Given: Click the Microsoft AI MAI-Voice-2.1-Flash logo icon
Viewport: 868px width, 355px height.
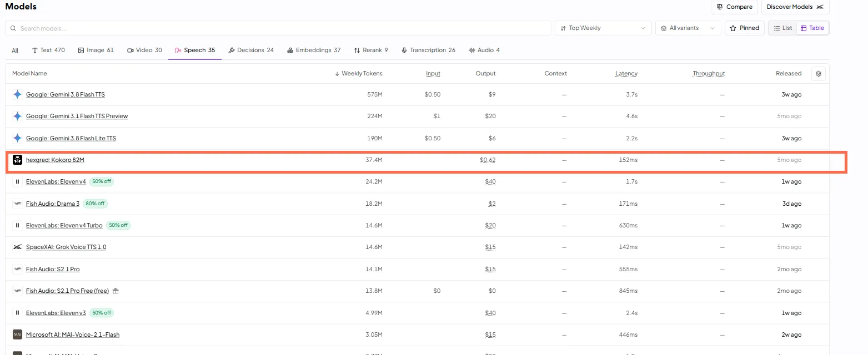Looking at the screenshot, I should click(x=17, y=334).
